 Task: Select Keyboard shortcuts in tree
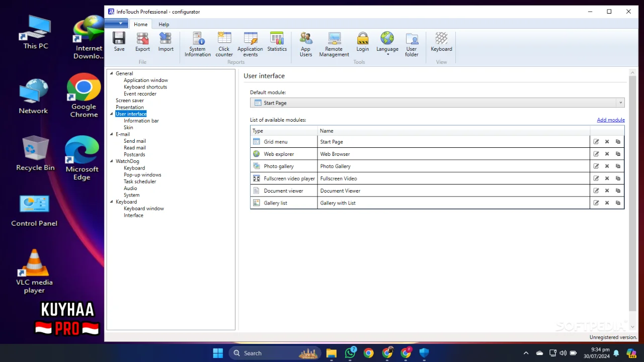tap(145, 87)
